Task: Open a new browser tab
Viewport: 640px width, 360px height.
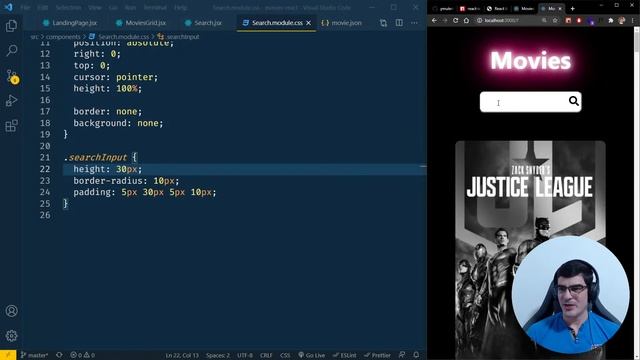Action: [573, 8]
